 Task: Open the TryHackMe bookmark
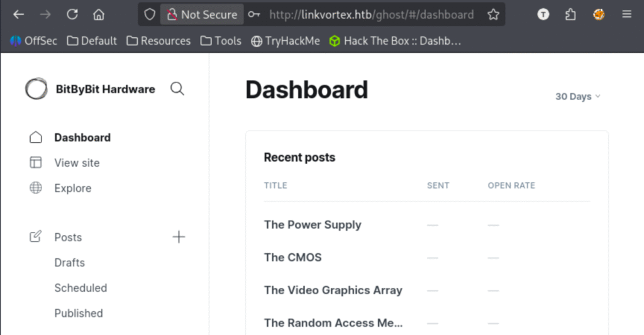click(285, 41)
